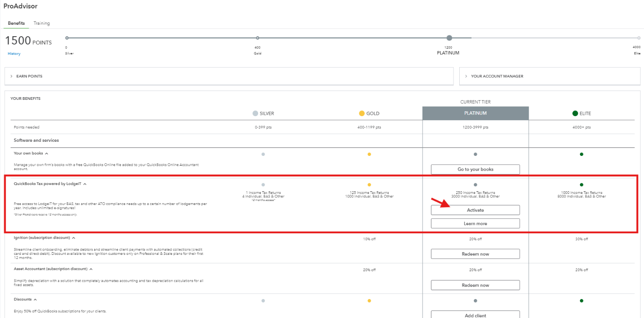The width and height of the screenshot is (644, 318).
Task: Expand the YOUR ACCOUNT MANAGER section
Action: pyautogui.click(x=550, y=76)
